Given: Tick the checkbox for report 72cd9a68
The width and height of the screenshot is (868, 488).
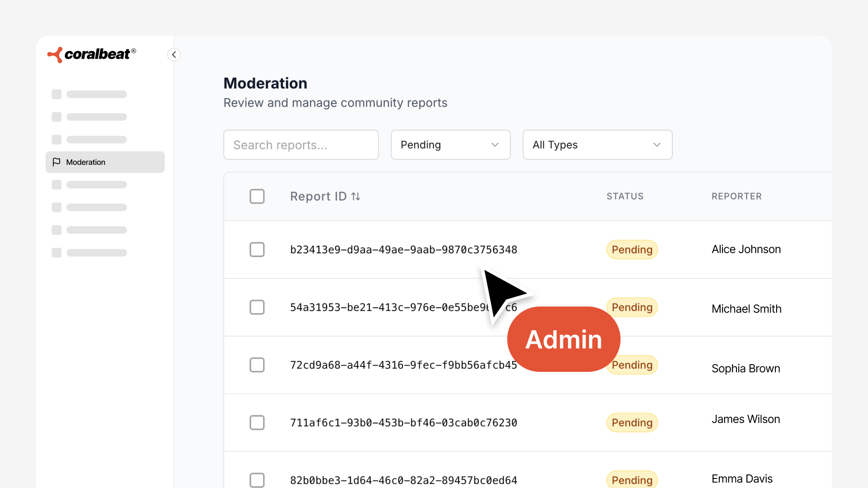Looking at the screenshot, I should pos(257,365).
